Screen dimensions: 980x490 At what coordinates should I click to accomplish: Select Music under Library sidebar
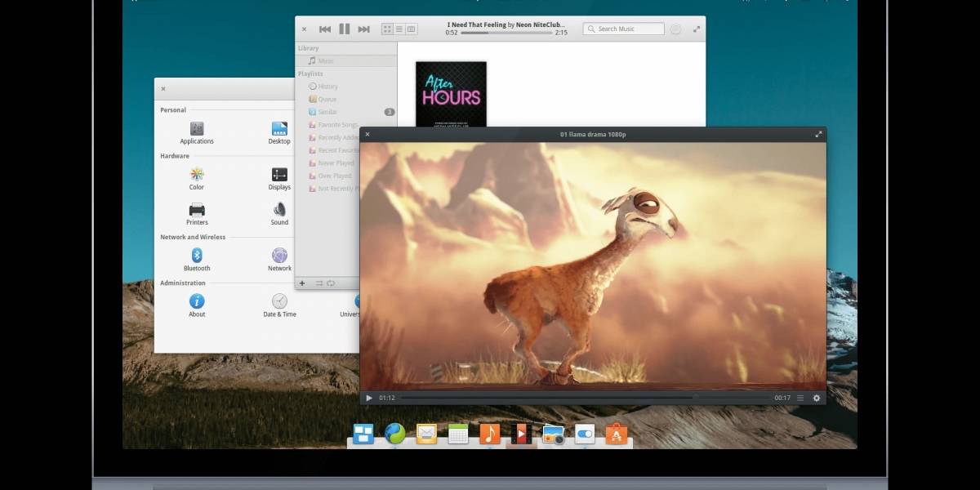click(346, 61)
